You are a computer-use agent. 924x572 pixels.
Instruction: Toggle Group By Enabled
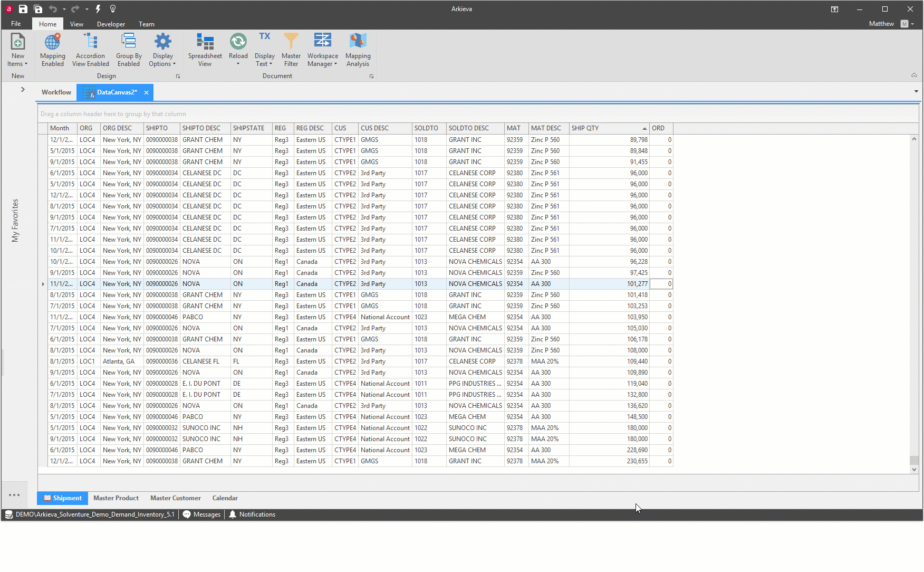129,50
